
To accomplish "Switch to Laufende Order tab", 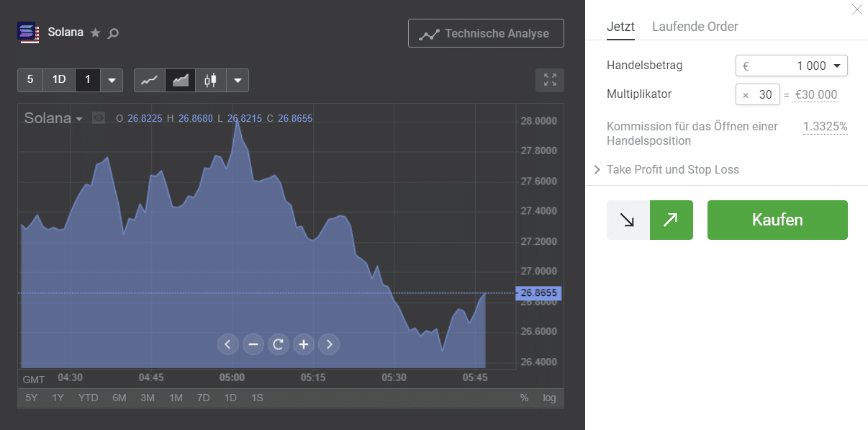I will (695, 27).
